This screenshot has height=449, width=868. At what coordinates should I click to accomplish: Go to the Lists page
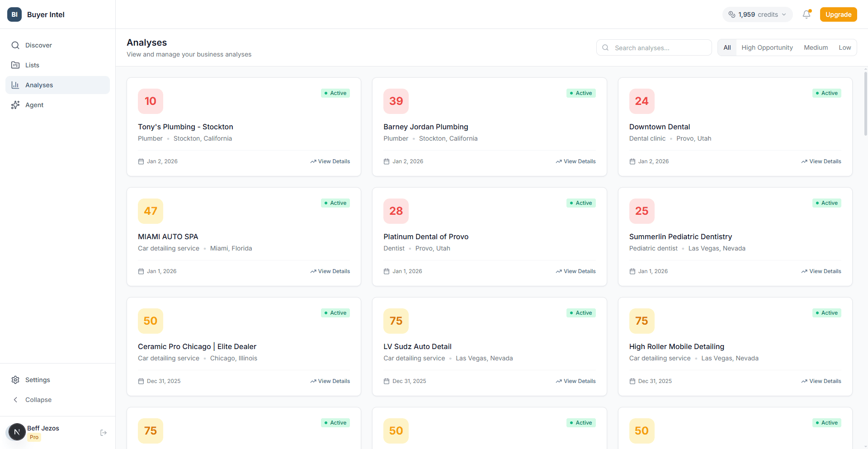[32, 65]
